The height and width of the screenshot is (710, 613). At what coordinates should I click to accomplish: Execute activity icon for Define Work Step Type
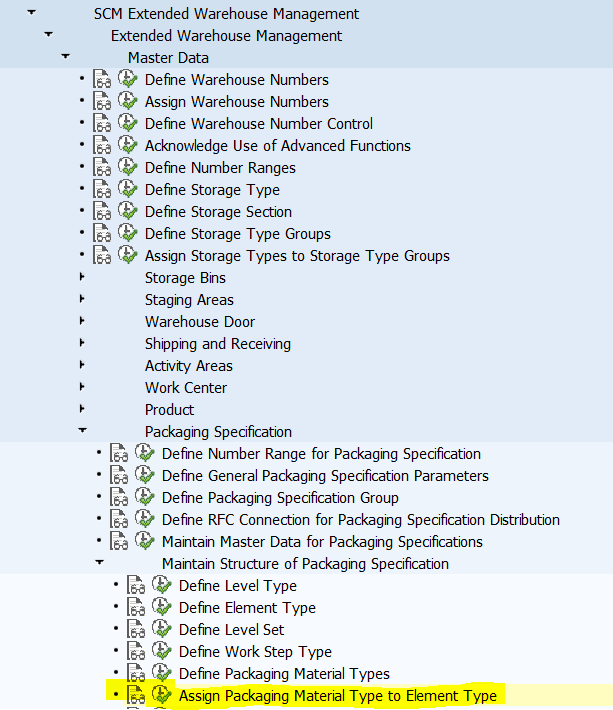coord(162,651)
